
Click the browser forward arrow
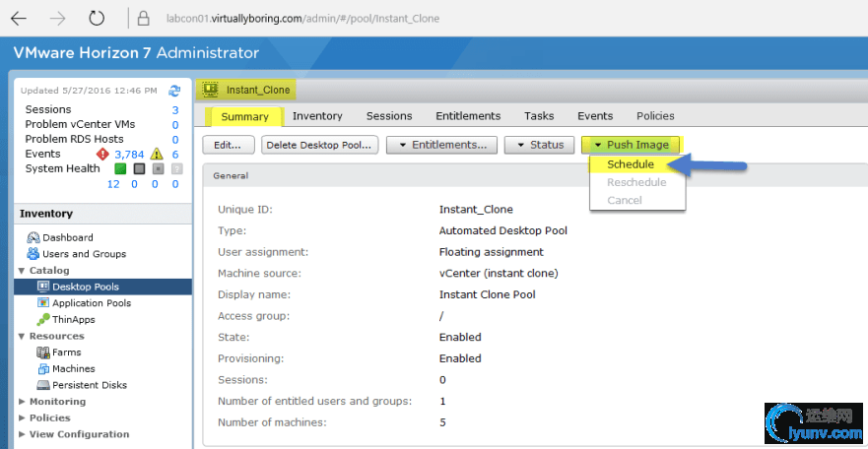point(57,19)
